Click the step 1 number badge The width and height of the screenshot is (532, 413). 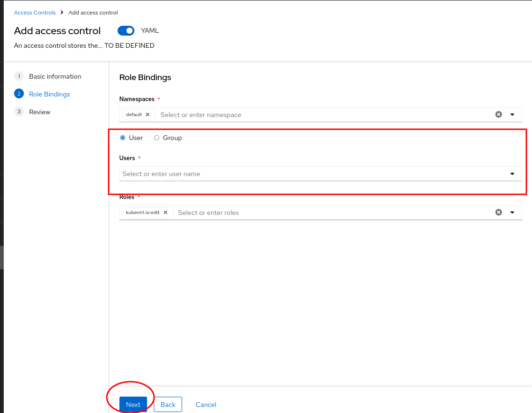click(x=19, y=76)
